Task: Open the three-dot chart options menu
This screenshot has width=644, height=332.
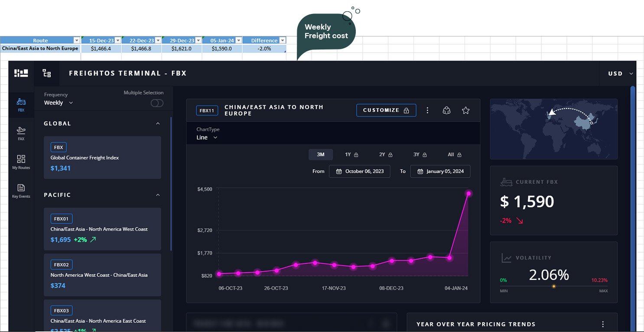Action: [427, 110]
